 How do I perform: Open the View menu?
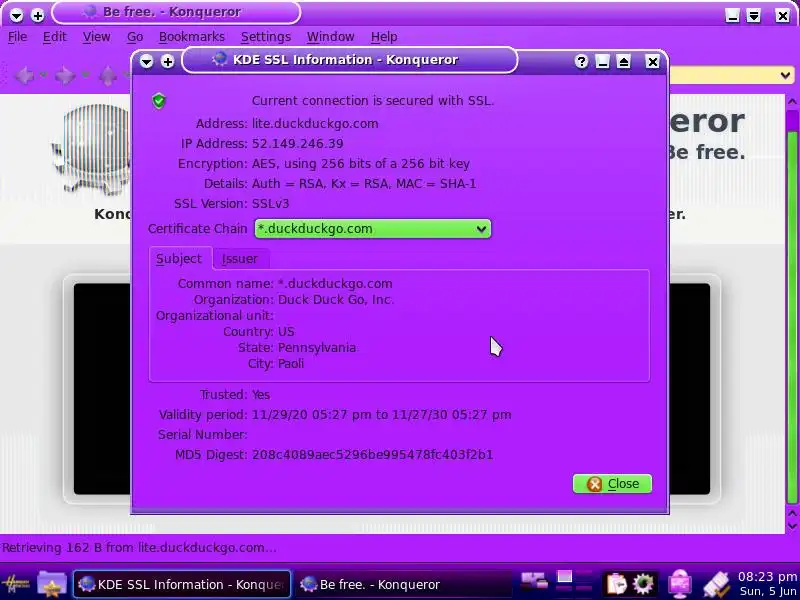click(x=96, y=37)
